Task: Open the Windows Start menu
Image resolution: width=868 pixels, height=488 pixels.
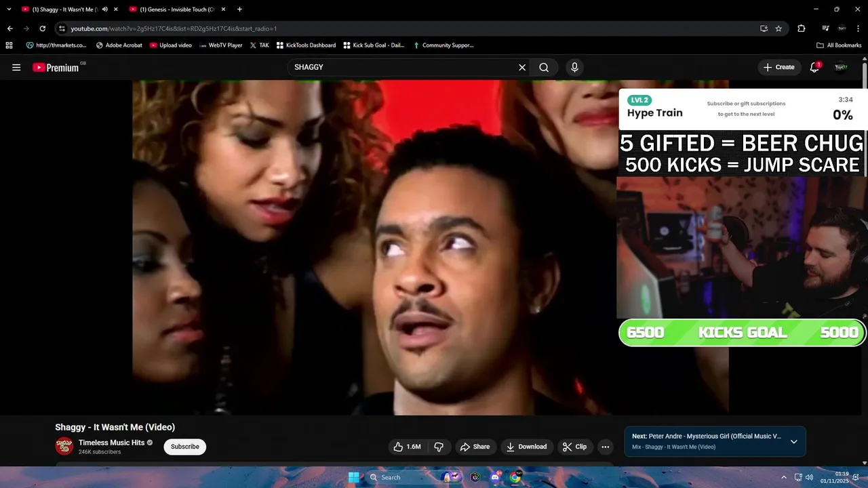Action: coord(354,477)
